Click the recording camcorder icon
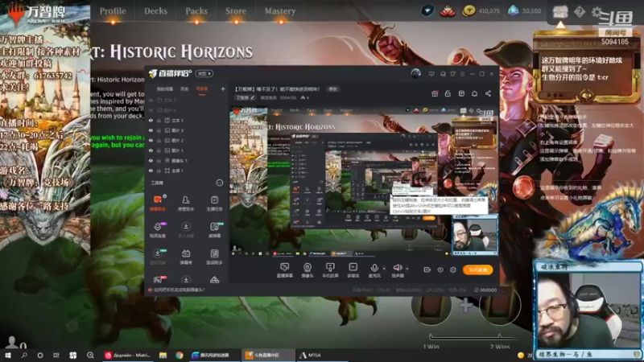Viewport: 644px width, 362px height. tap(427, 269)
